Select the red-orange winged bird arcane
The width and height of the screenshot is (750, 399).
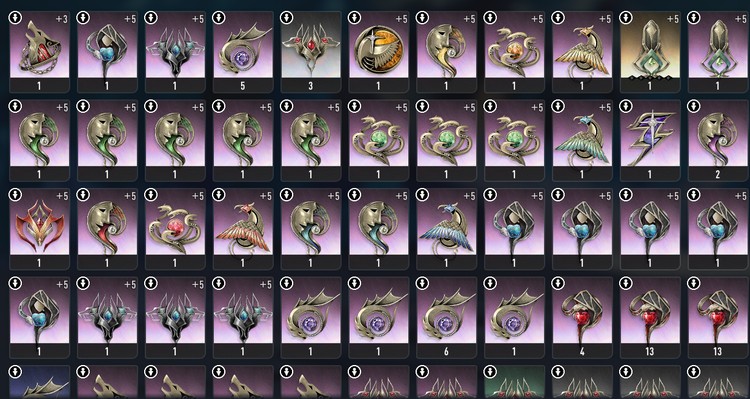[243, 229]
